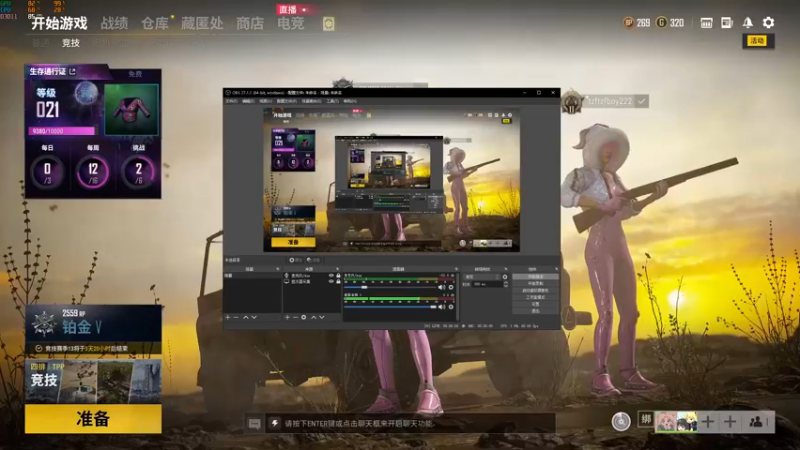
Task: Remove source with OBS sources minus icon
Action: click(295, 317)
